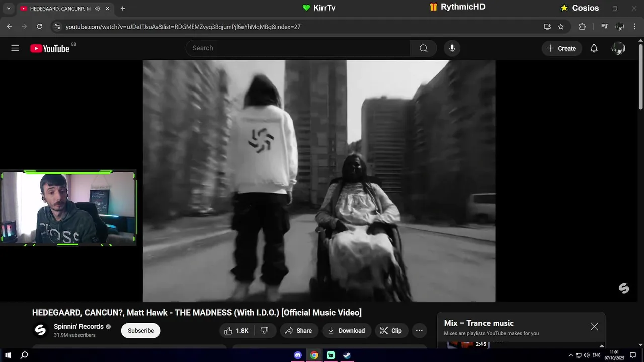Open the more actions ellipsis menu
Screen dimensions: 644x362
point(419,331)
